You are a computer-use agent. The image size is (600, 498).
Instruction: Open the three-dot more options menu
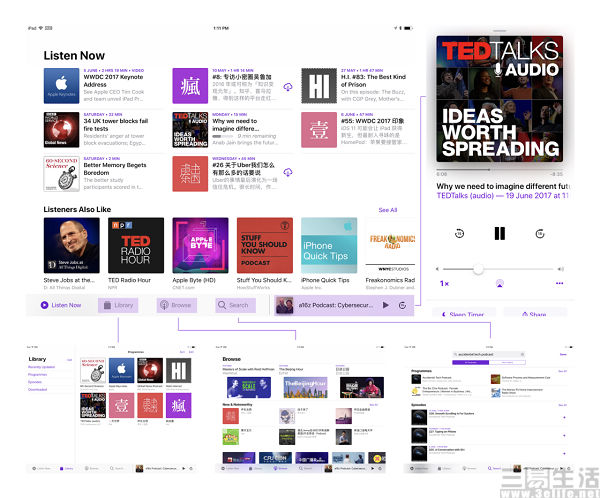[559, 283]
